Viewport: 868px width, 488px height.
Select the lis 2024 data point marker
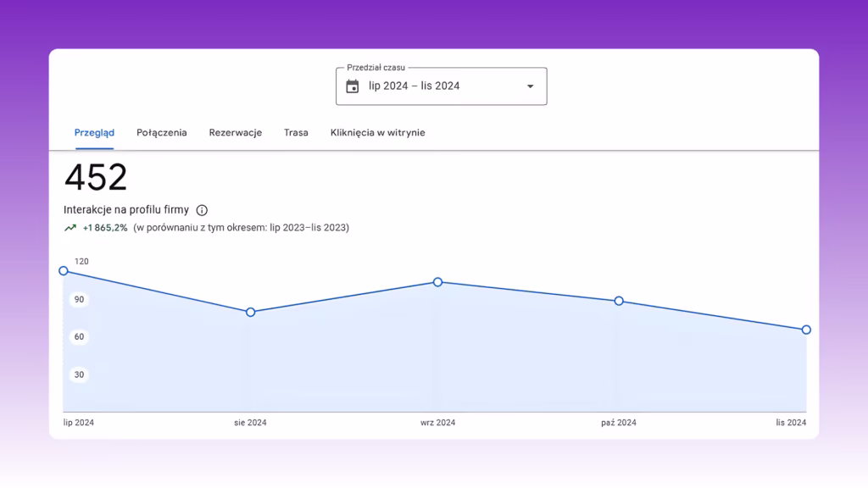pyautogui.click(x=807, y=330)
